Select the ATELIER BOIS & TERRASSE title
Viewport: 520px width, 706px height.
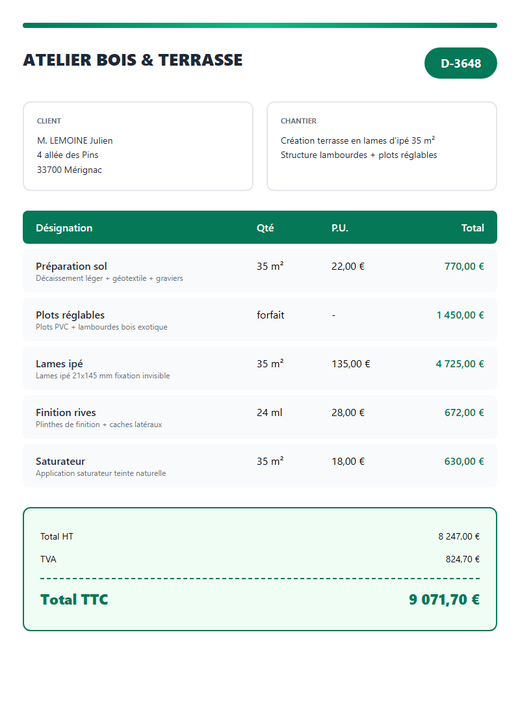[133, 60]
